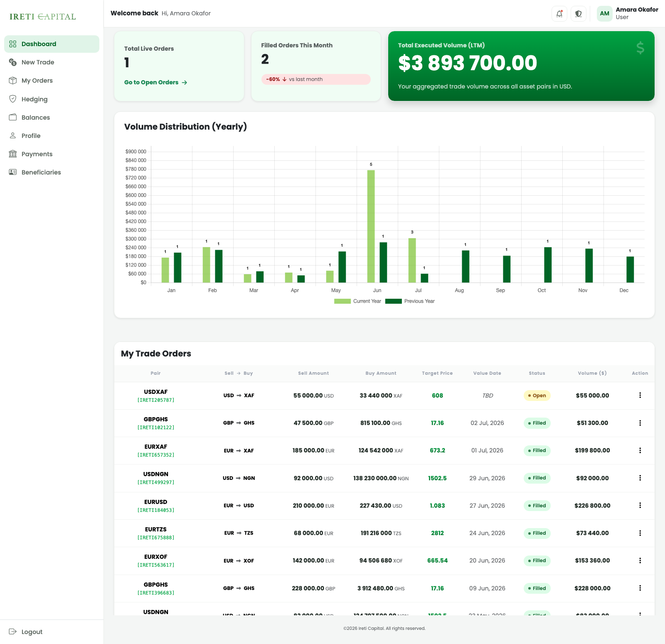Screen dimensions: 665x644
Task: Click the New Trade coins icon
Action: (13, 62)
